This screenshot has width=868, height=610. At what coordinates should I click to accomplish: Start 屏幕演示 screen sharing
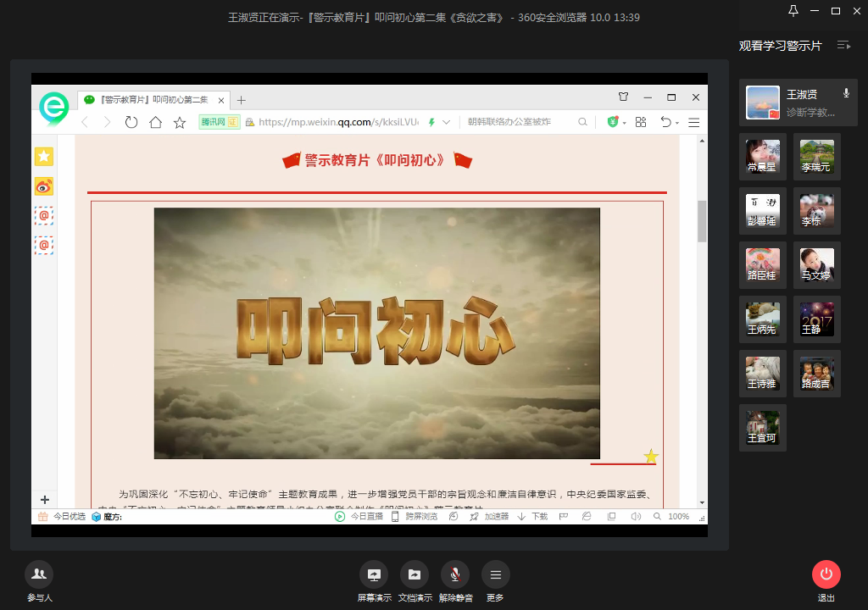click(374, 574)
